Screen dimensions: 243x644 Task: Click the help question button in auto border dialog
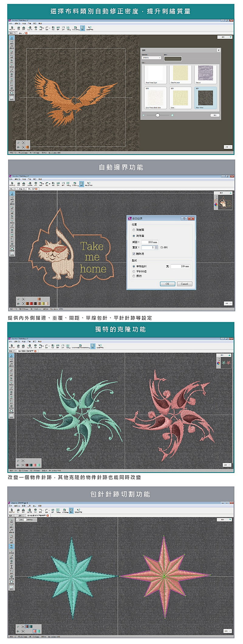click(184, 218)
